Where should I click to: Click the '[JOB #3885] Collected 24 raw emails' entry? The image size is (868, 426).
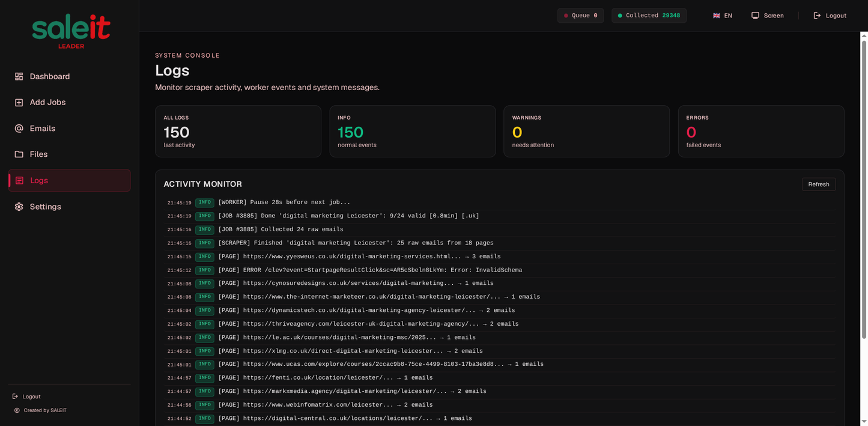pyautogui.click(x=500, y=230)
